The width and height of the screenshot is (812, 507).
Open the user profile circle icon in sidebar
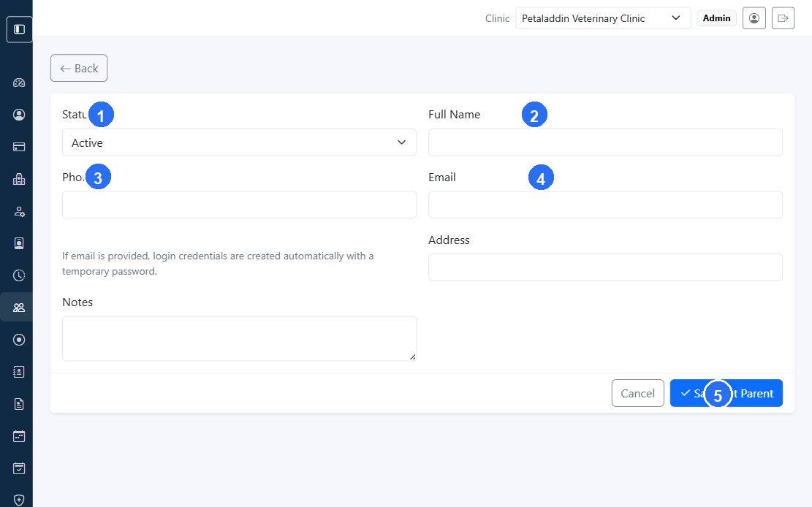point(19,115)
